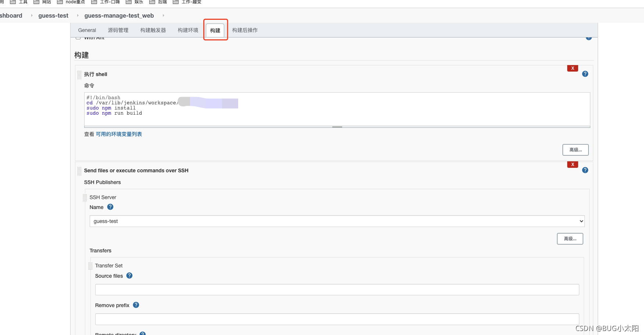Open the 娱乐 bookmark folder

coord(135,2)
